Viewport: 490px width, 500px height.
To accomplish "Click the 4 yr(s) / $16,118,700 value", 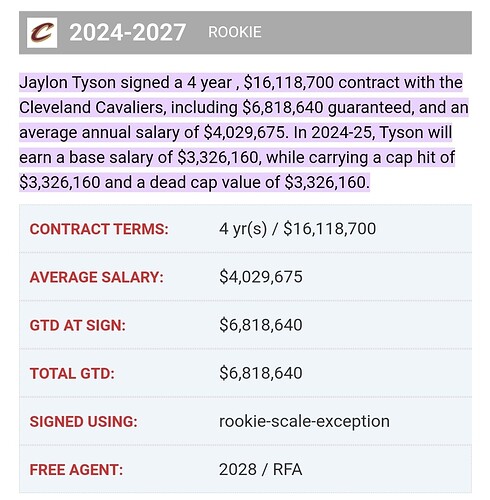I will coord(297,229).
